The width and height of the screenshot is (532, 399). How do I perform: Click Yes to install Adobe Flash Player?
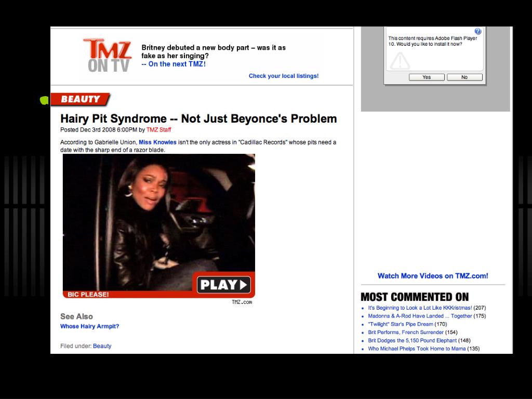[427, 77]
